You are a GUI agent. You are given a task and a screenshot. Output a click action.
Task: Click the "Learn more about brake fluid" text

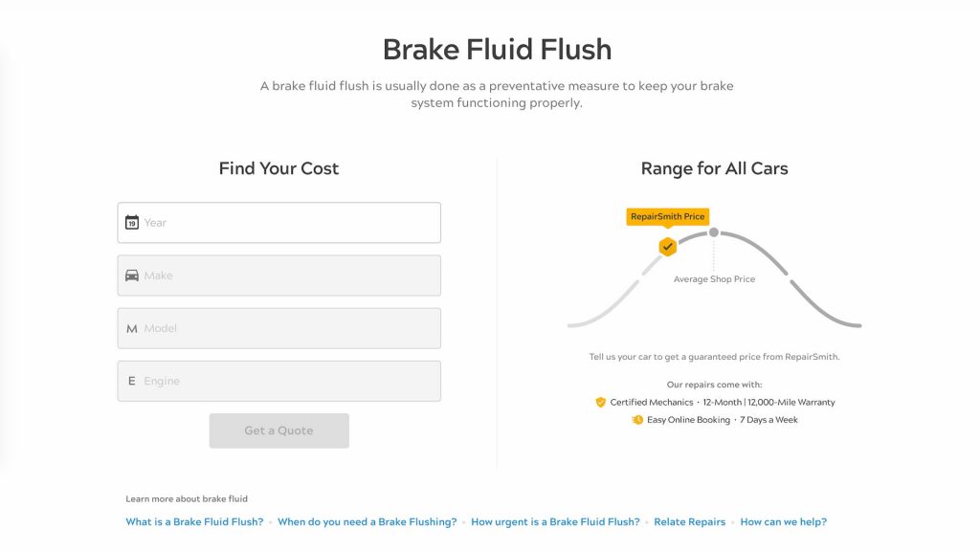point(187,498)
